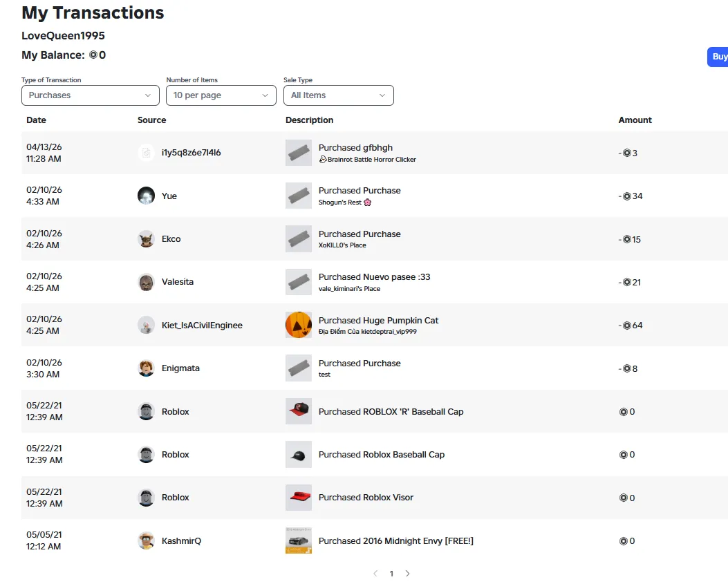Open Yue's avatar icon
This screenshot has height=584, width=728.
click(x=147, y=196)
